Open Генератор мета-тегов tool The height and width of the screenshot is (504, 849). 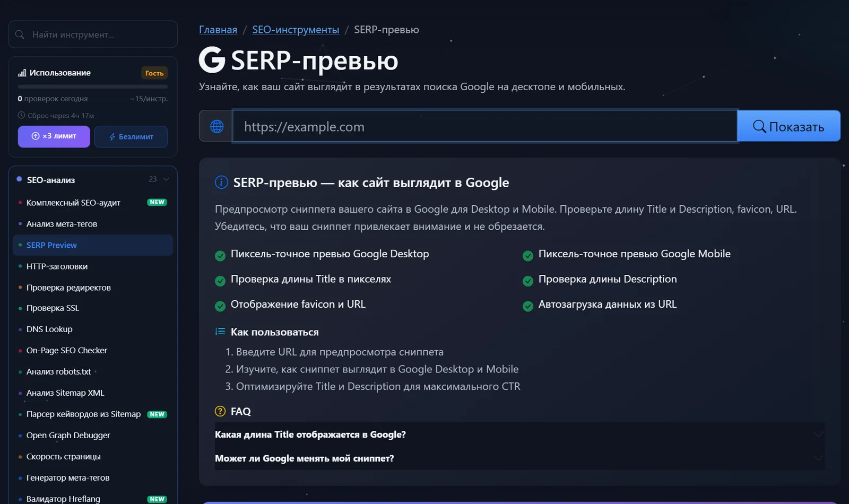[93, 477]
